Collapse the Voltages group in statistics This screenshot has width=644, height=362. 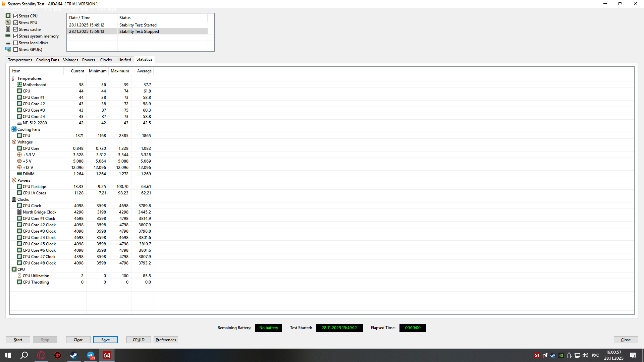click(x=14, y=142)
